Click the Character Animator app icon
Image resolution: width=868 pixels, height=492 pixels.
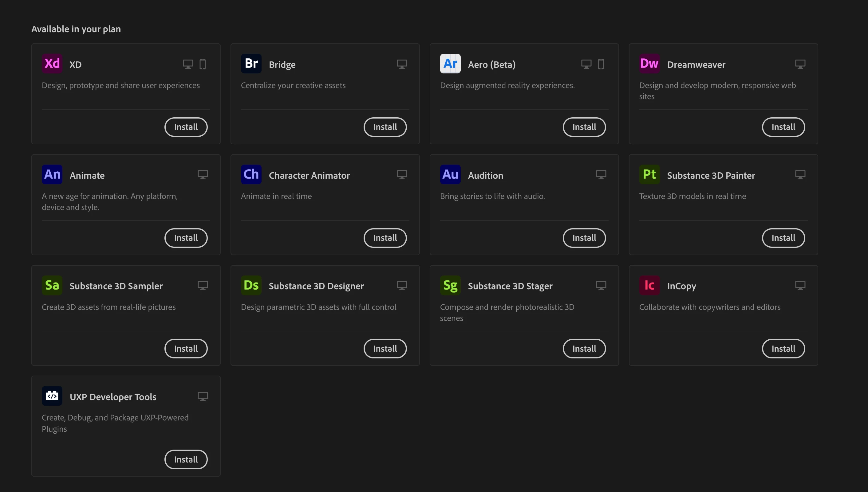point(251,174)
